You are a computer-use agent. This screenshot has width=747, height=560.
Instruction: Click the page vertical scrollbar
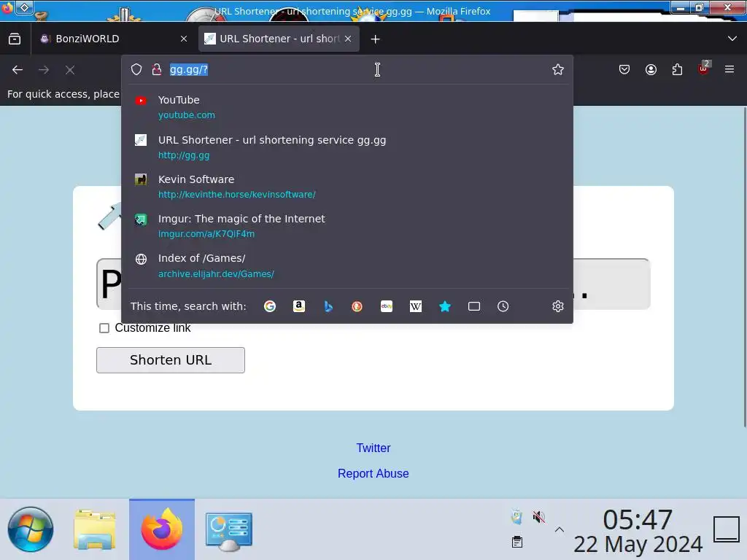coord(745,267)
